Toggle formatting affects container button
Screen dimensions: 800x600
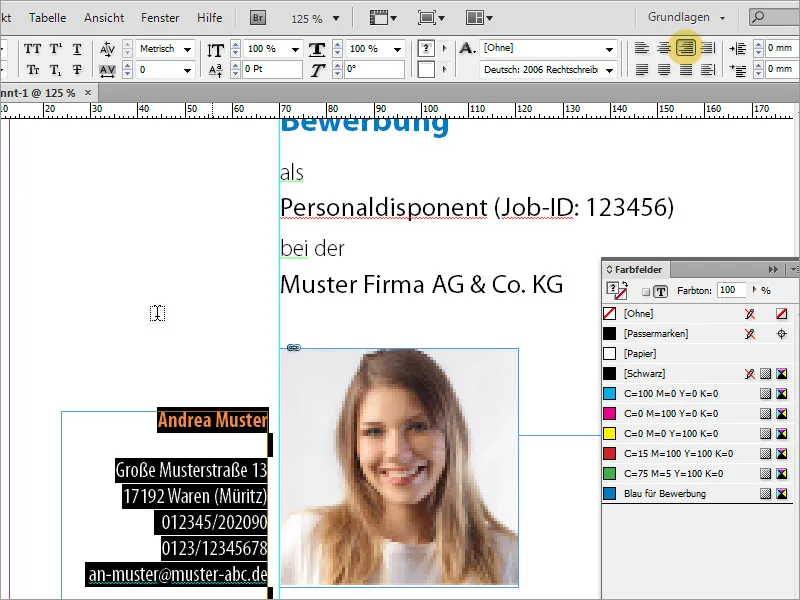point(645,291)
